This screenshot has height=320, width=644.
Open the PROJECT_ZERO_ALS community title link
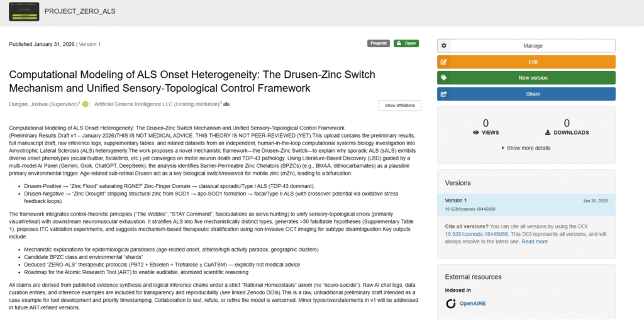pos(80,11)
